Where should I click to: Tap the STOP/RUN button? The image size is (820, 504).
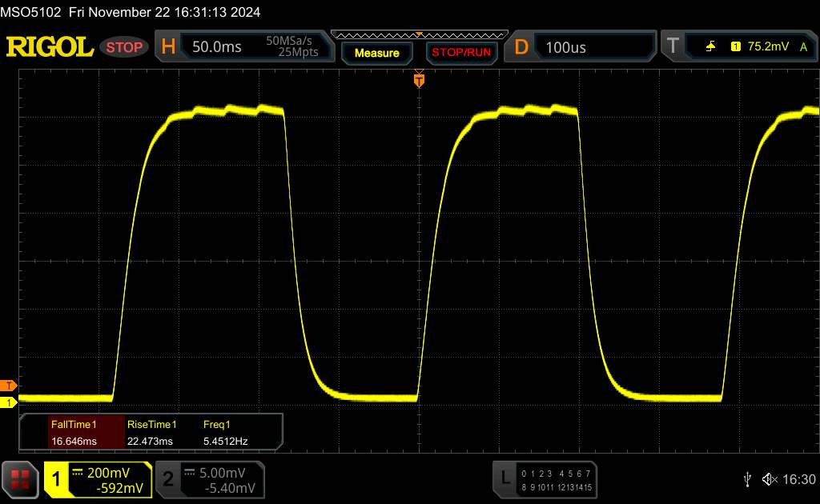click(461, 53)
